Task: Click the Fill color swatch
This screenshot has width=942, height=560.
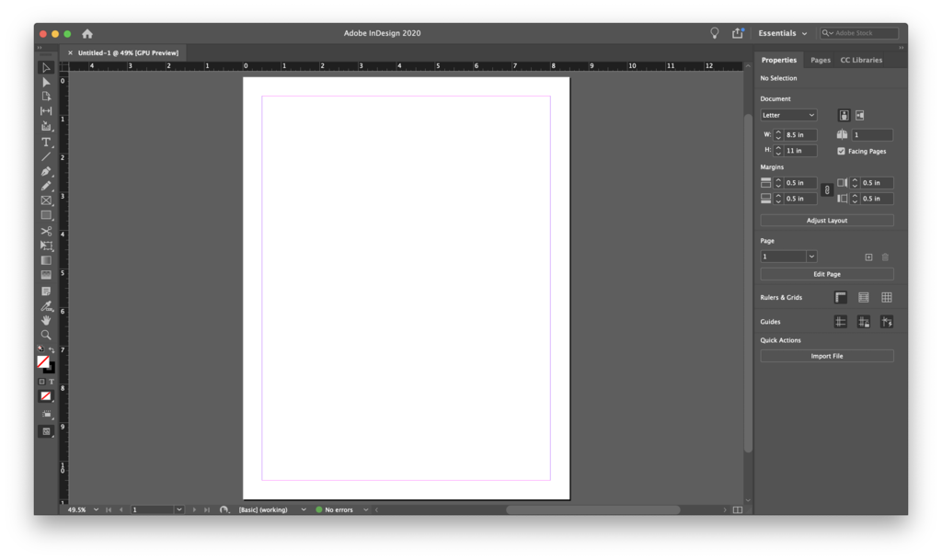Action: pyautogui.click(x=43, y=361)
